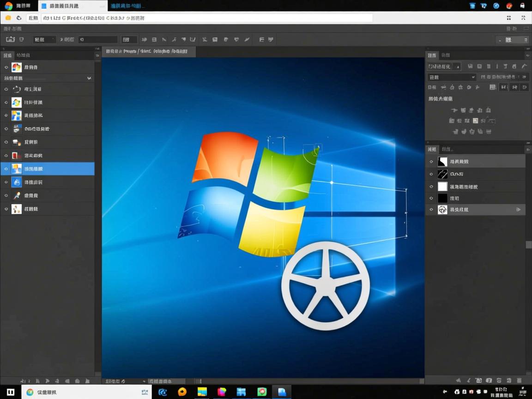Viewport: 532px width, 399px height.
Task: Click the Edge browser icon in the taskbar
Action: [x=162, y=392]
